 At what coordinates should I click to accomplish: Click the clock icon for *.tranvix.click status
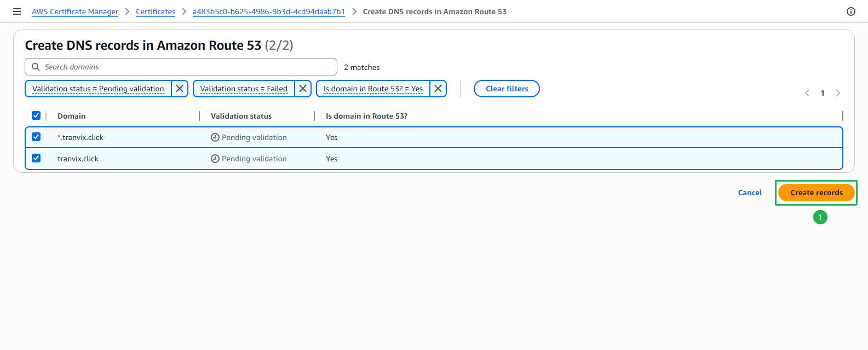215,137
